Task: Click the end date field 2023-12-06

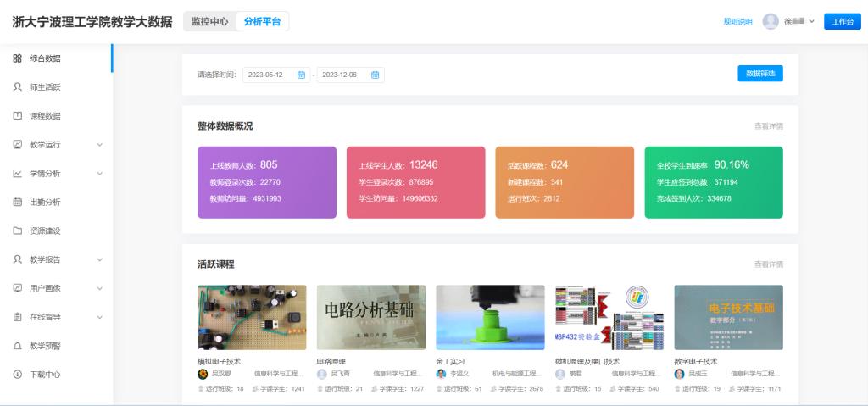Action: 341,75
